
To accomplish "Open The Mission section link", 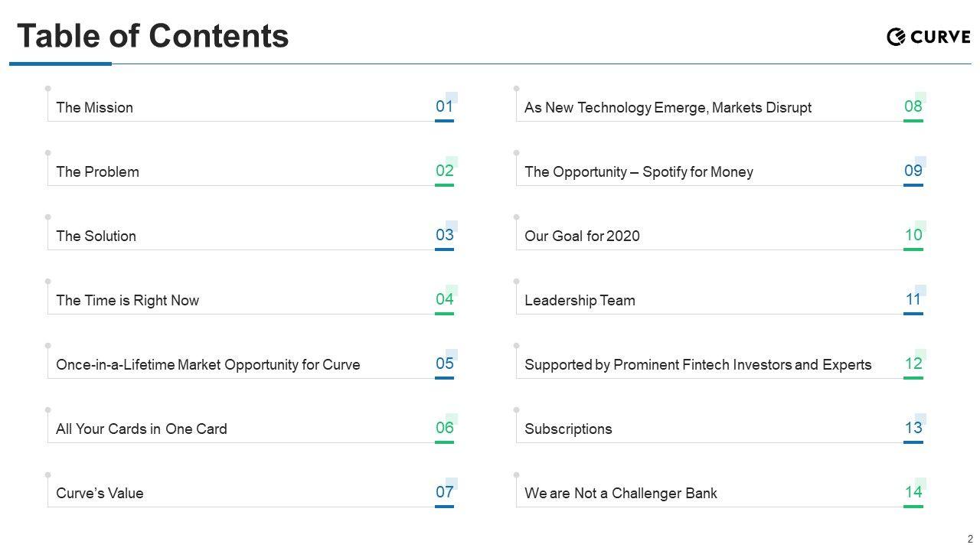I will pos(95,108).
